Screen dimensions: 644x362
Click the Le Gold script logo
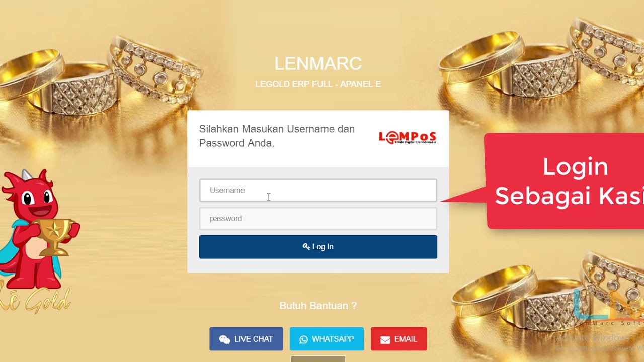point(35,300)
